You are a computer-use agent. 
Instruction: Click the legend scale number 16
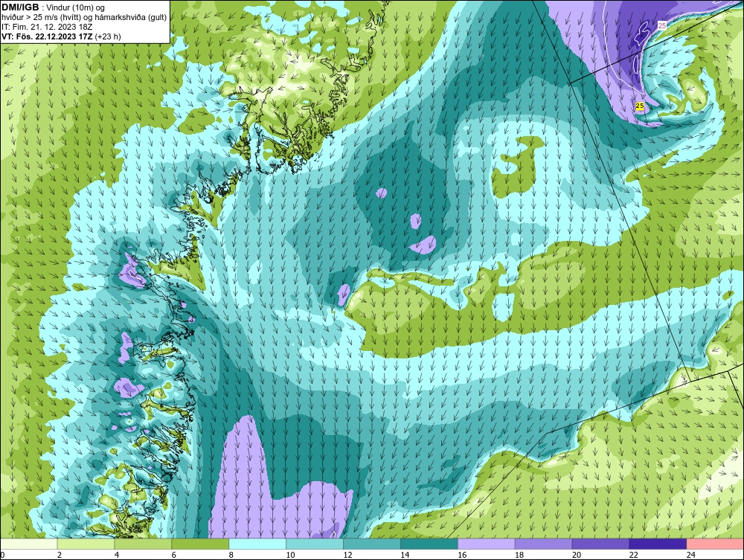tap(462, 555)
